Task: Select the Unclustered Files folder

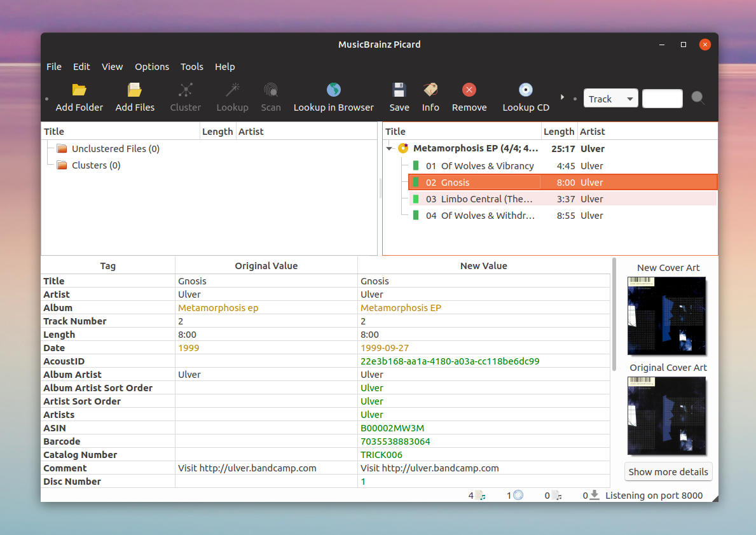Action: click(x=115, y=149)
